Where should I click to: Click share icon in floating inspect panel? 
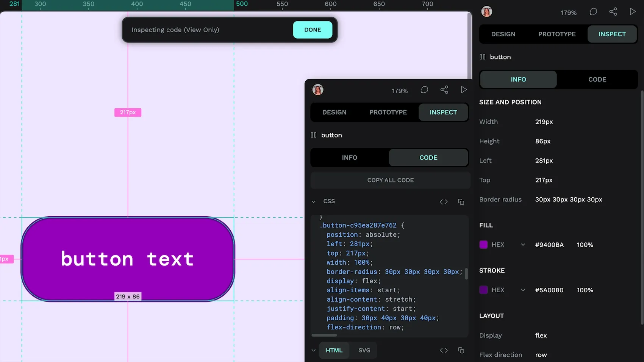(444, 90)
